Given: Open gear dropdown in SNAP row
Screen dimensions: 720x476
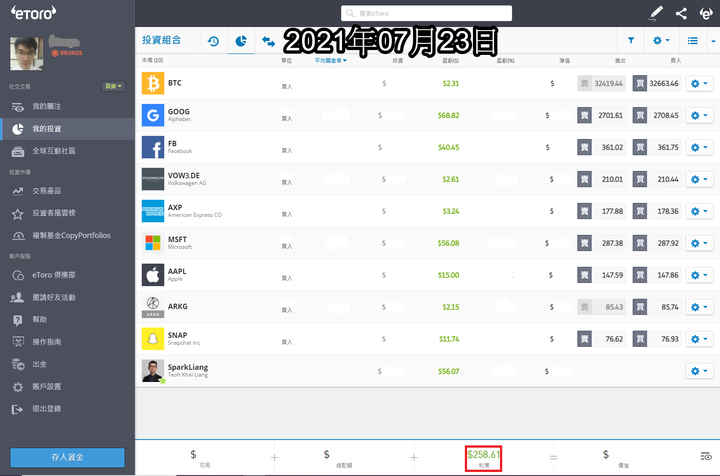Looking at the screenshot, I should tap(699, 339).
